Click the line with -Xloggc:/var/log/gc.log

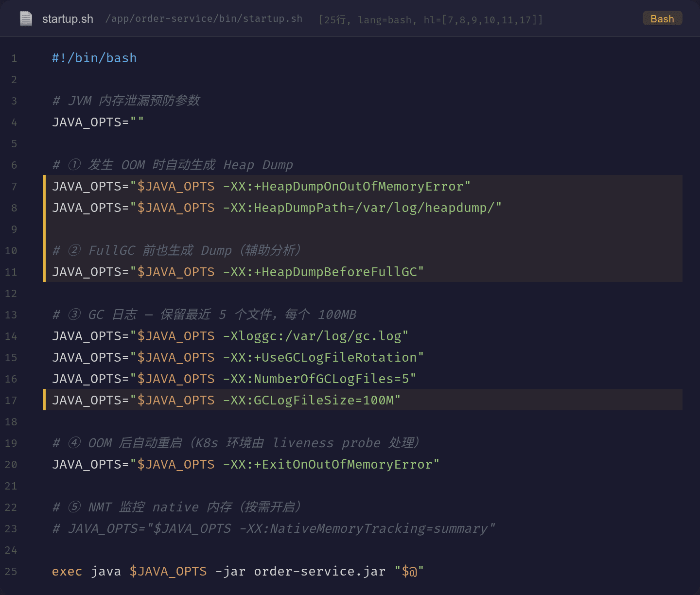[x=230, y=336]
